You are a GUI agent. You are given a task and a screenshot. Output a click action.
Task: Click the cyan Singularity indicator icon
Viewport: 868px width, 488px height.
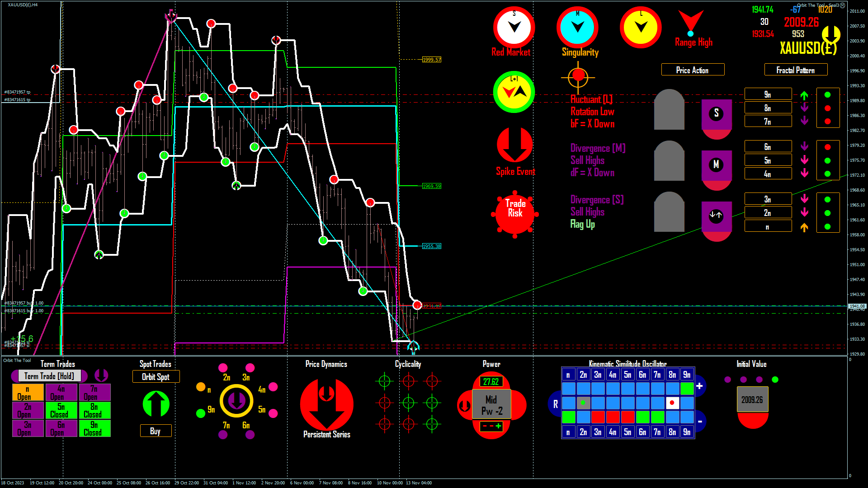click(577, 27)
